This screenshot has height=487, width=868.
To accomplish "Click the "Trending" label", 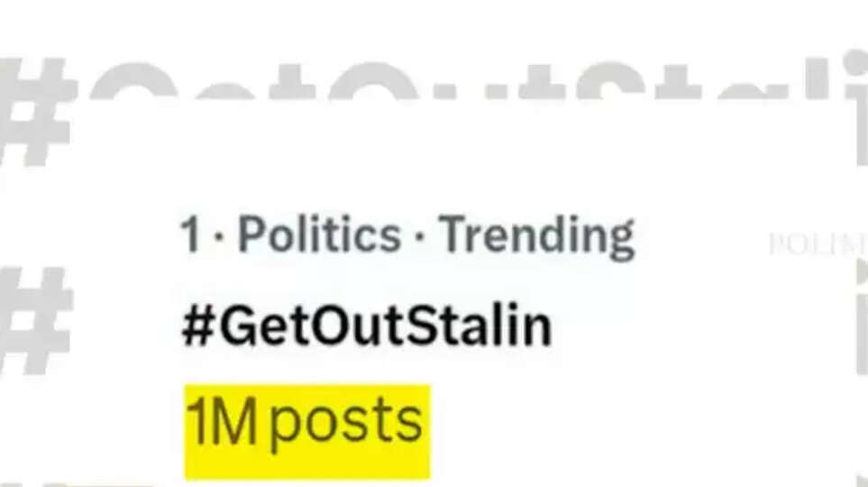I will click(537, 236).
